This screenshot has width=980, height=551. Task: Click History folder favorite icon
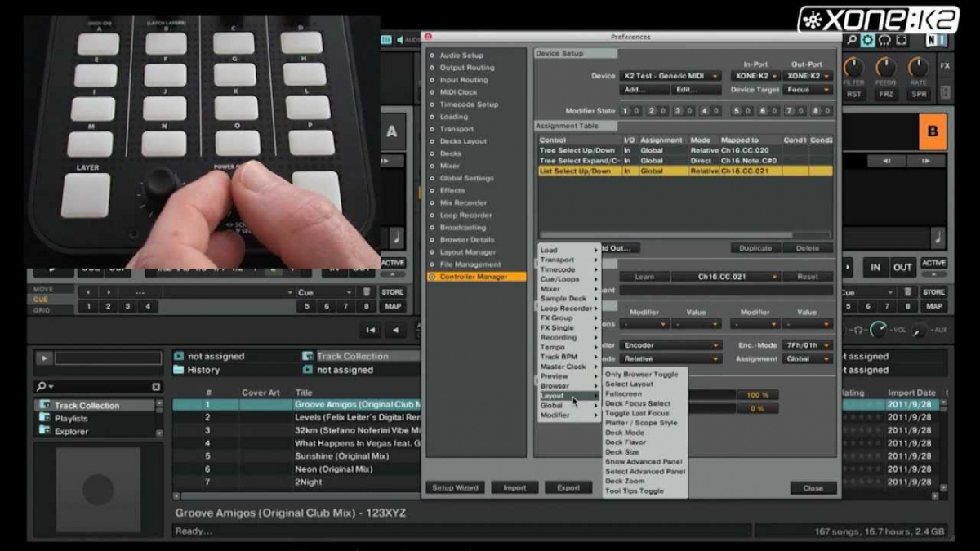(179, 370)
